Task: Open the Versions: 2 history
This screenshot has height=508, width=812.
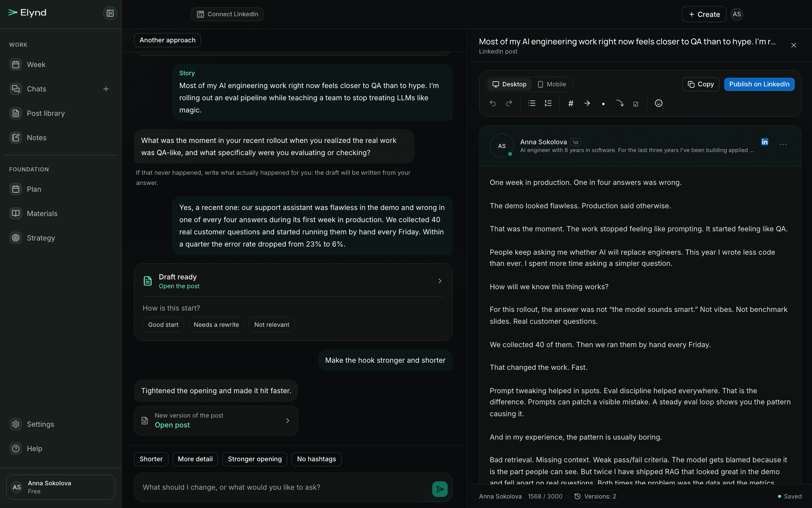Action: tap(595, 496)
